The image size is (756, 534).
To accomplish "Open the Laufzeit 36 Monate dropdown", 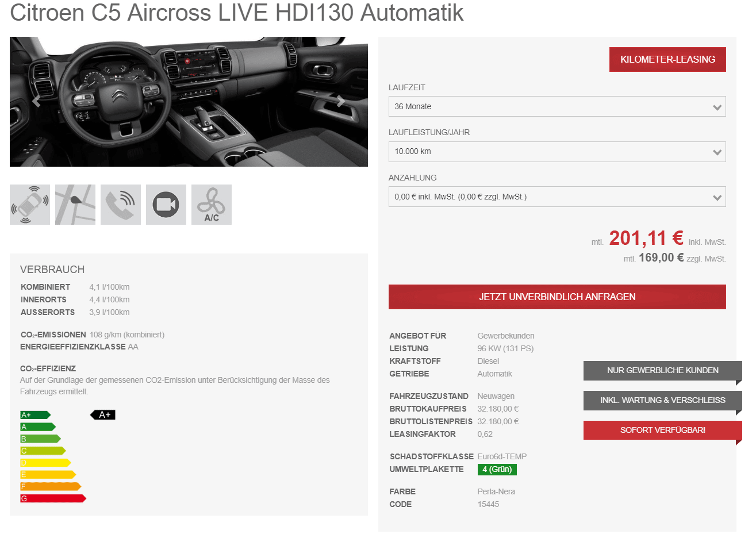I will tap(557, 106).
